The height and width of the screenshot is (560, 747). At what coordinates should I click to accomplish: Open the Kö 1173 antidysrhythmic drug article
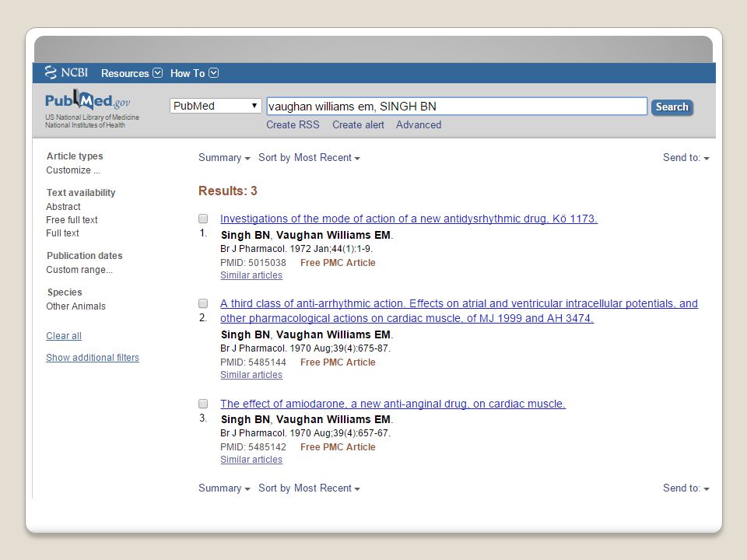[x=409, y=219]
